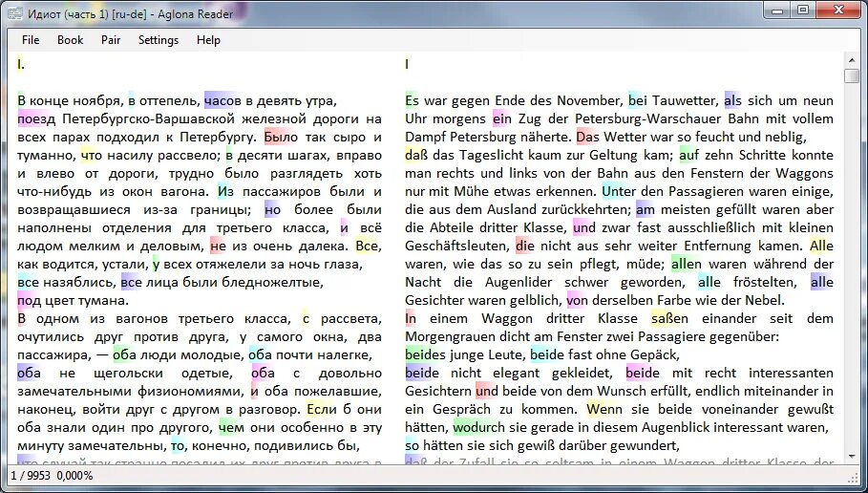Click the pink-highlighted 'beide' before 'mit recht'
Image resolution: width=868 pixels, height=493 pixels.
(x=643, y=374)
